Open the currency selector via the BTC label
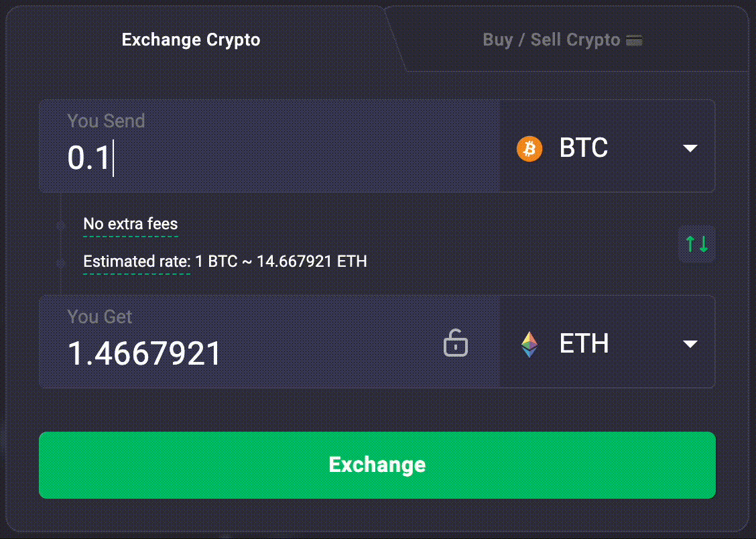The image size is (756, 539). click(583, 147)
